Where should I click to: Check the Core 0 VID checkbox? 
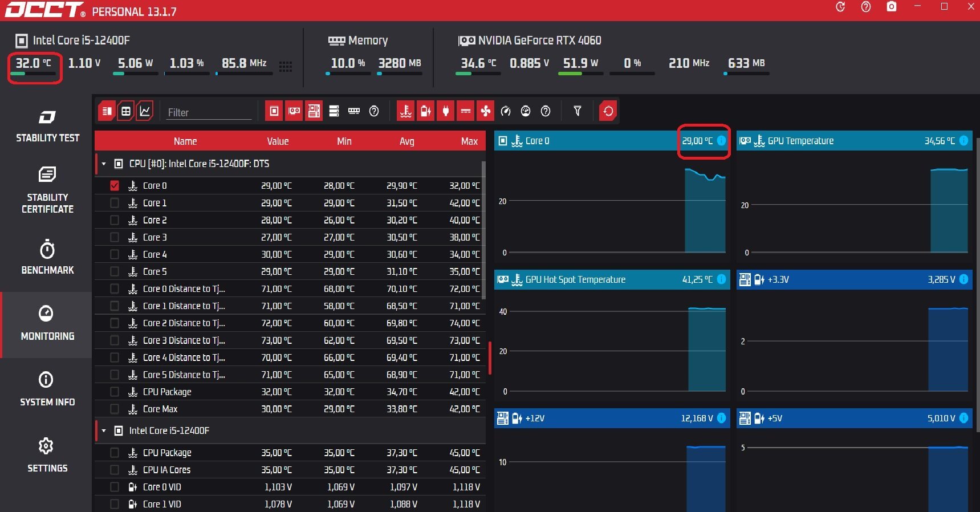coord(115,487)
